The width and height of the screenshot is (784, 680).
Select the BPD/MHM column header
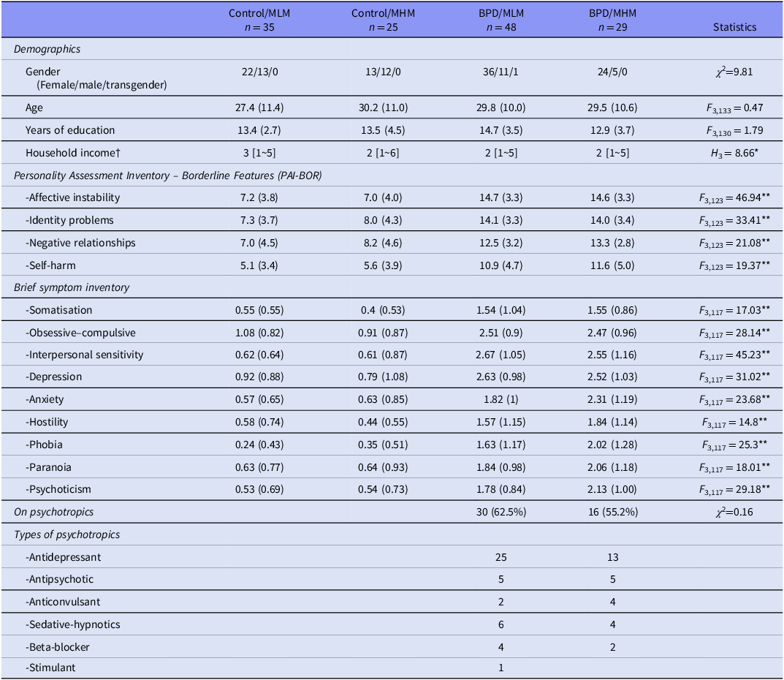click(x=612, y=20)
